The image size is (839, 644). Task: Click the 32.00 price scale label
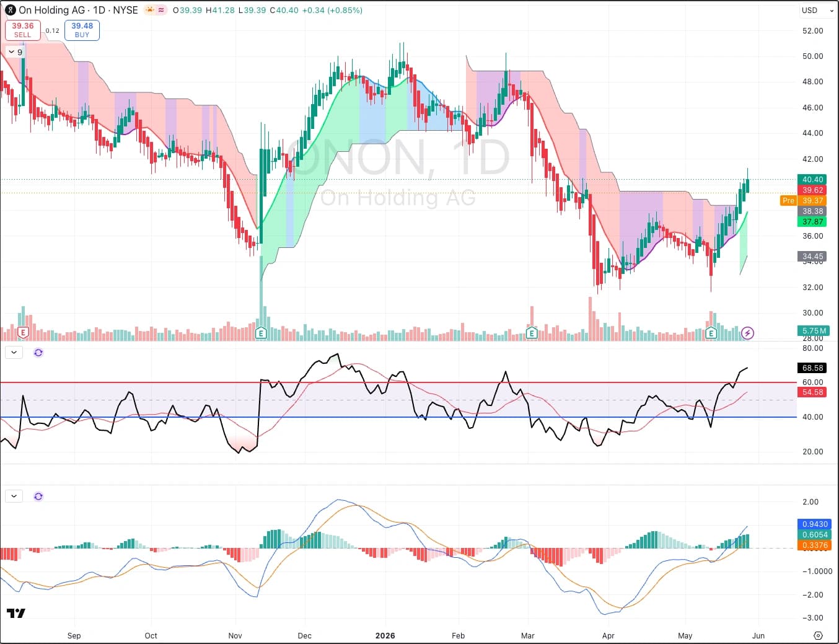point(812,287)
